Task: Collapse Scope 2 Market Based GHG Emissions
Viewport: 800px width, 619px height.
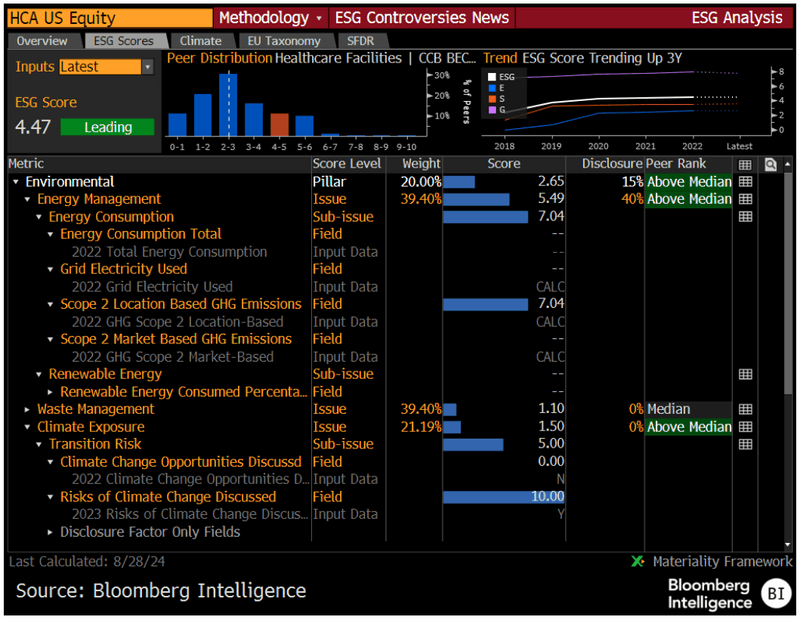Action: coord(51,339)
